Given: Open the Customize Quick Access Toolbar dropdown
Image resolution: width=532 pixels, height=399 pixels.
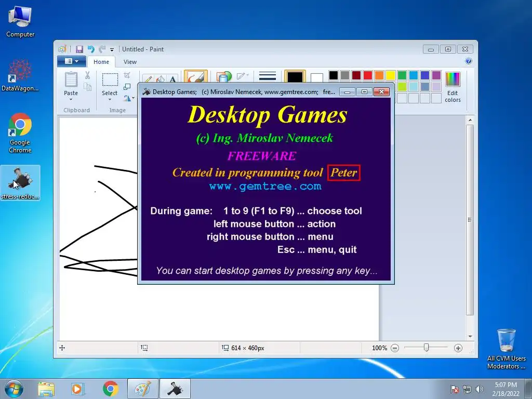Looking at the screenshot, I should click(x=112, y=49).
